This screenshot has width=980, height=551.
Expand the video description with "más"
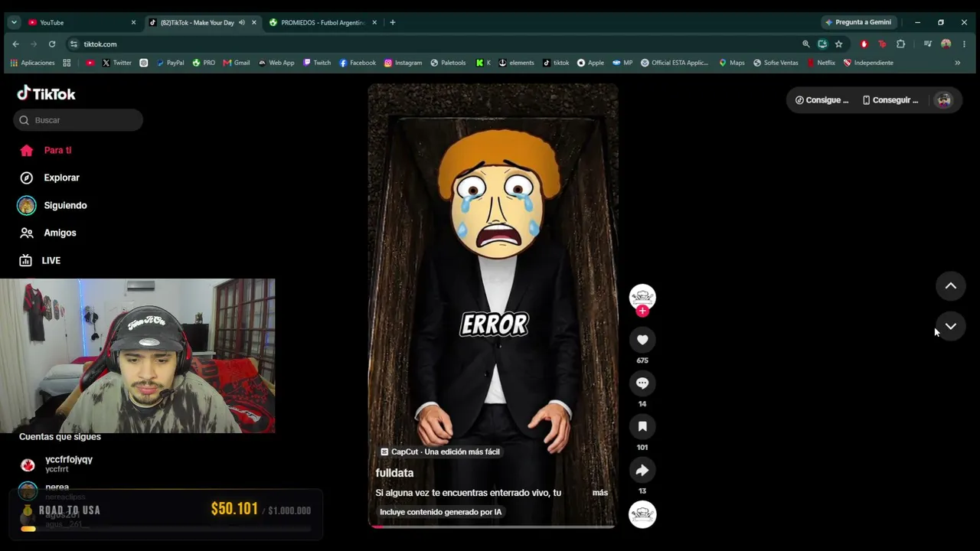click(x=600, y=493)
